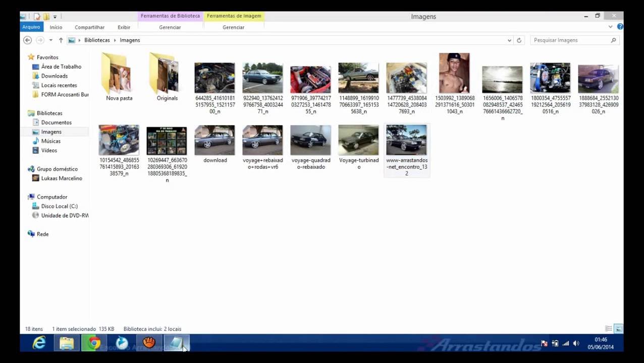
Task: Click Bibliotecas in the address path
Action: pyautogui.click(x=97, y=40)
